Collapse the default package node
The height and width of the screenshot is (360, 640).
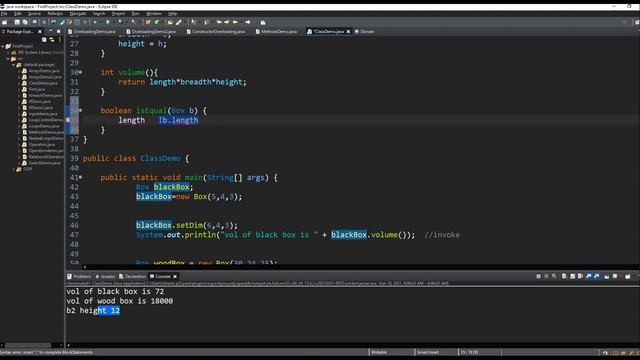point(13,65)
